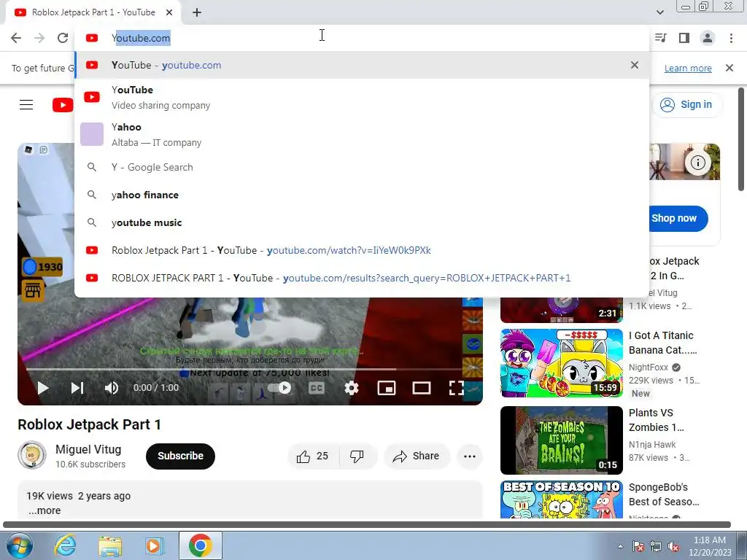Click the horizontal scrollbar
The width and height of the screenshot is (747, 560).
point(367,525)
